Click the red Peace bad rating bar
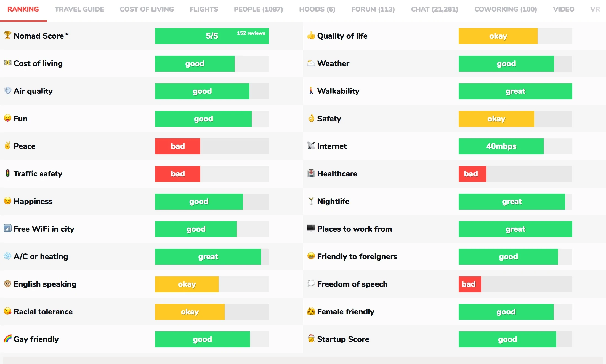The height and width of the screenshot is (364, 606). [178, 146]
